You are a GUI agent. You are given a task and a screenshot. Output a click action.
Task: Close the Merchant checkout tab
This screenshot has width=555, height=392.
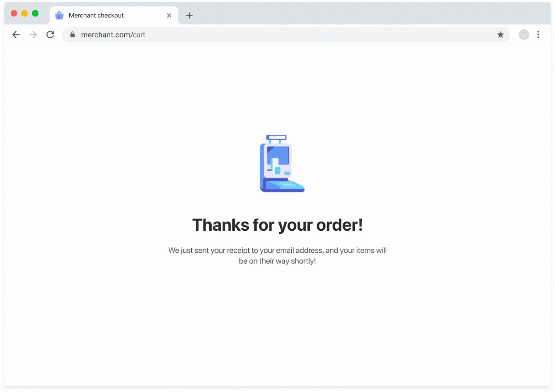(169, 15)
